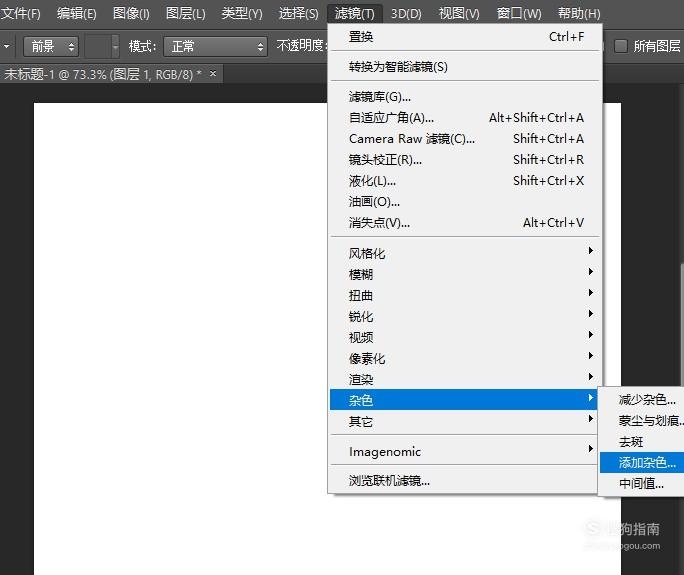
Task: Choose 浏览联机滤镜...
Action: click(x=464, y=480)
